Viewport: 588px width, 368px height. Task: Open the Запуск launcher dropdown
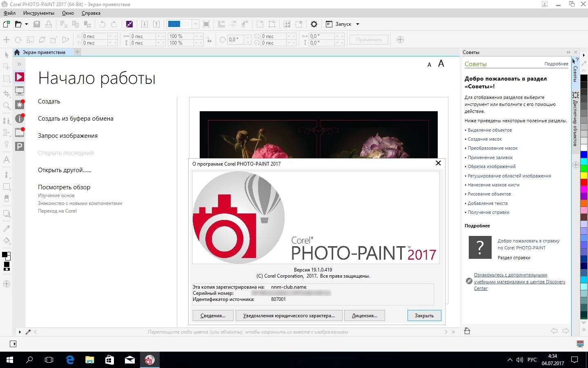[358, 24]
